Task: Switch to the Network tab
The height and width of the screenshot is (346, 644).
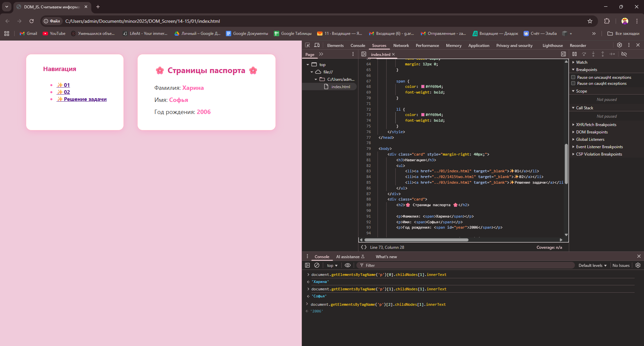Action: click(401, 46)
